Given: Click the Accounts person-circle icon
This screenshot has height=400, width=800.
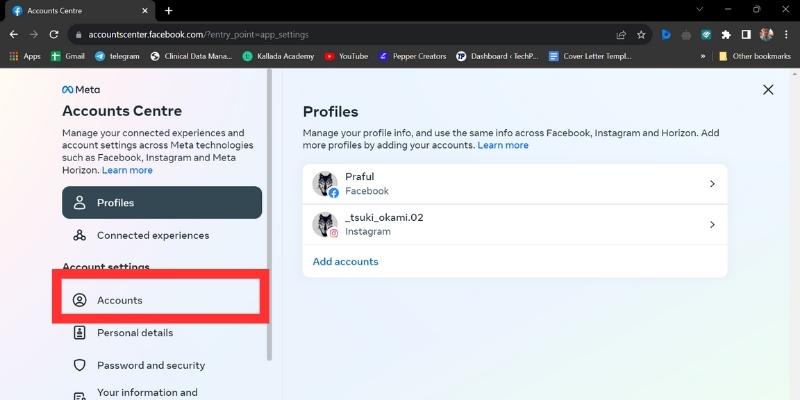Looking at the screenshot, I should (80, 300).
